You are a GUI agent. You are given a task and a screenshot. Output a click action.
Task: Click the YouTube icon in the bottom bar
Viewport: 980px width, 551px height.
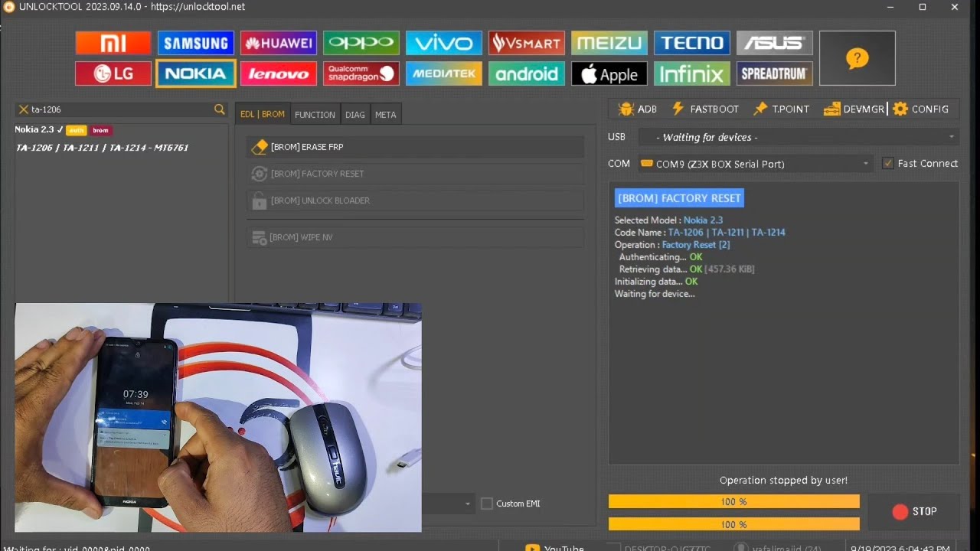coord(532,547)
